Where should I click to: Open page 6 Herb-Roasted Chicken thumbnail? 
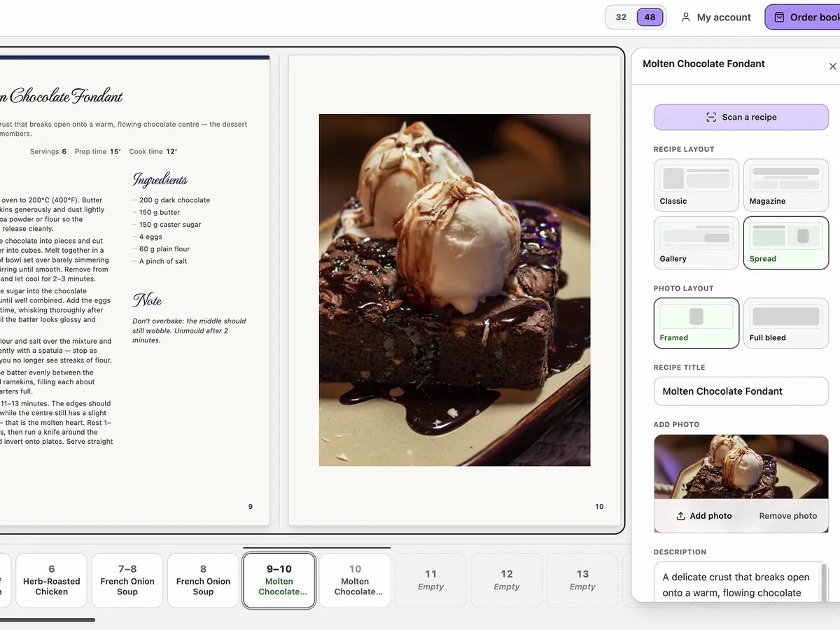52,580
